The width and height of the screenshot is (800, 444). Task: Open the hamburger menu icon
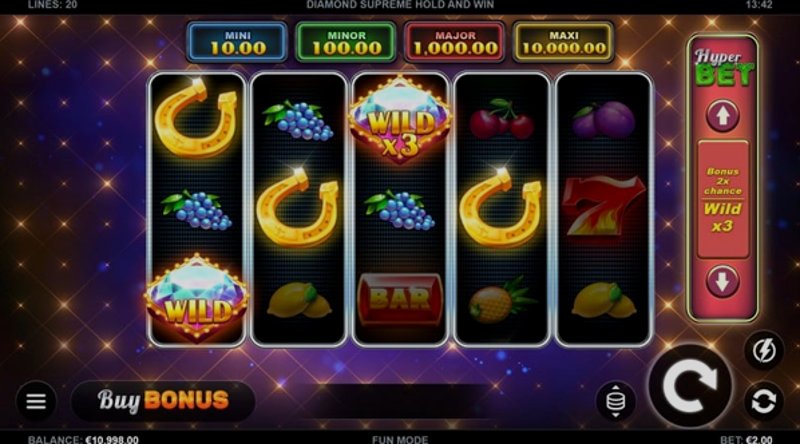click(36, 401)
